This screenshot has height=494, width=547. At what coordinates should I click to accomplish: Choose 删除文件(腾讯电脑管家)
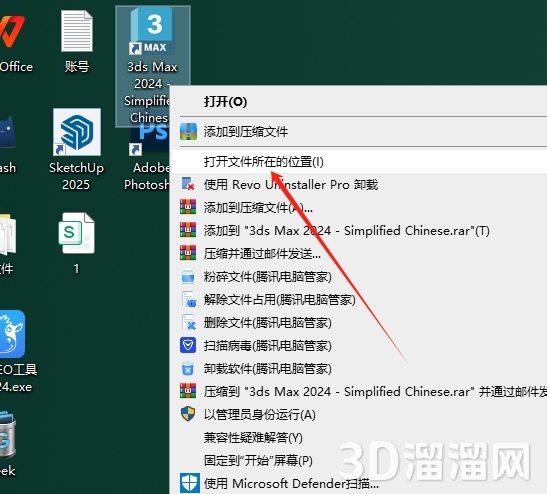point(359,323)
